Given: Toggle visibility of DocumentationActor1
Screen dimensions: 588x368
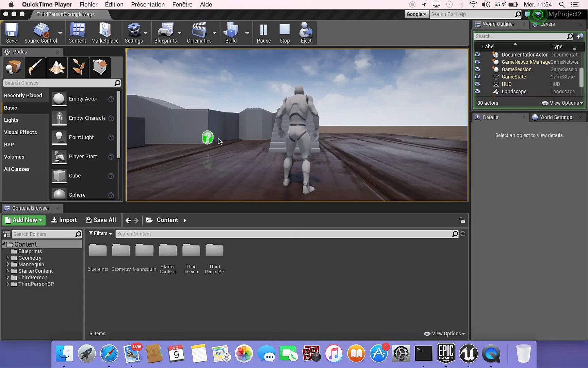Looking at the screenshot, I should click(477, 55).
